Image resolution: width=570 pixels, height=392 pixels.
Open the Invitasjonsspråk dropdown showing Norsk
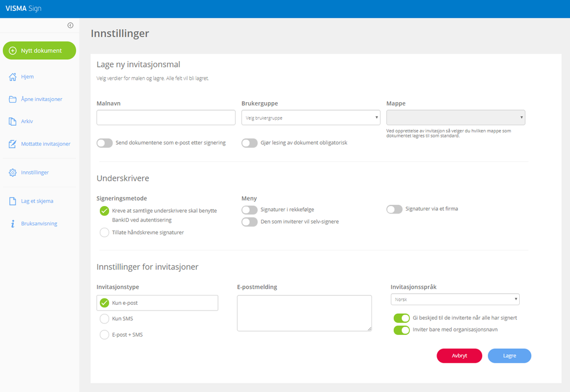[x=455, y=299]
